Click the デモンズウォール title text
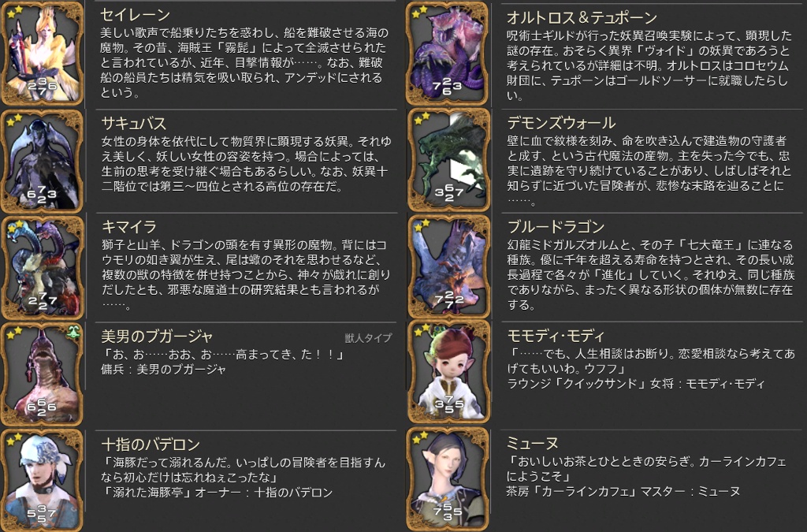This screenshot has height=532, width=807. [x=561, y=123]
